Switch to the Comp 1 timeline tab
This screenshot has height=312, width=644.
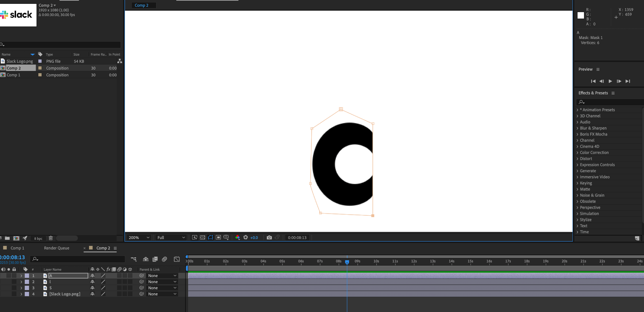coord(17,248)
